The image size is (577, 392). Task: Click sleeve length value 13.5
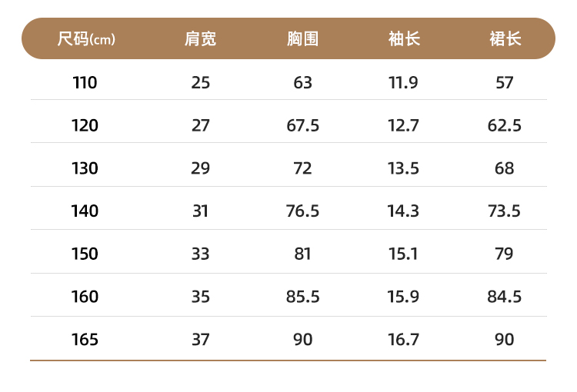click(404, 168)
